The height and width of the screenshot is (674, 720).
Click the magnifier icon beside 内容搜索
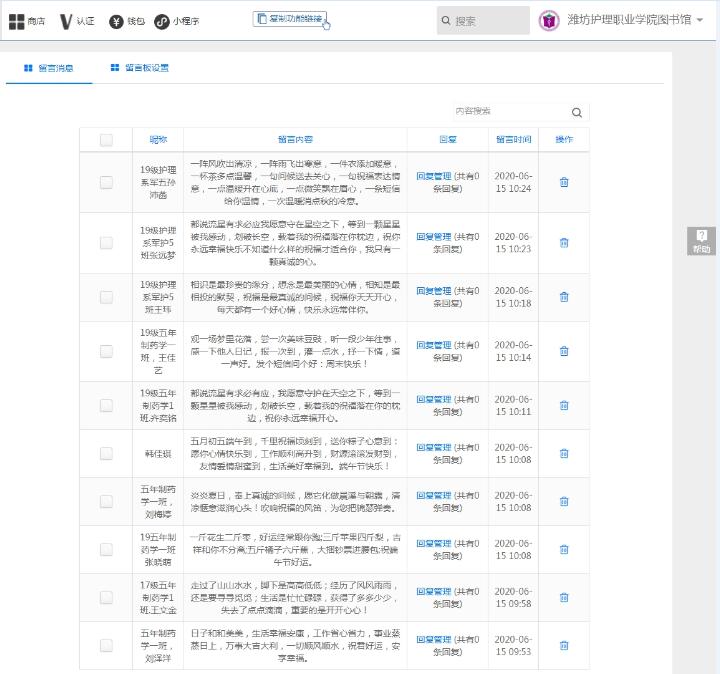click(x=577, y=113)
